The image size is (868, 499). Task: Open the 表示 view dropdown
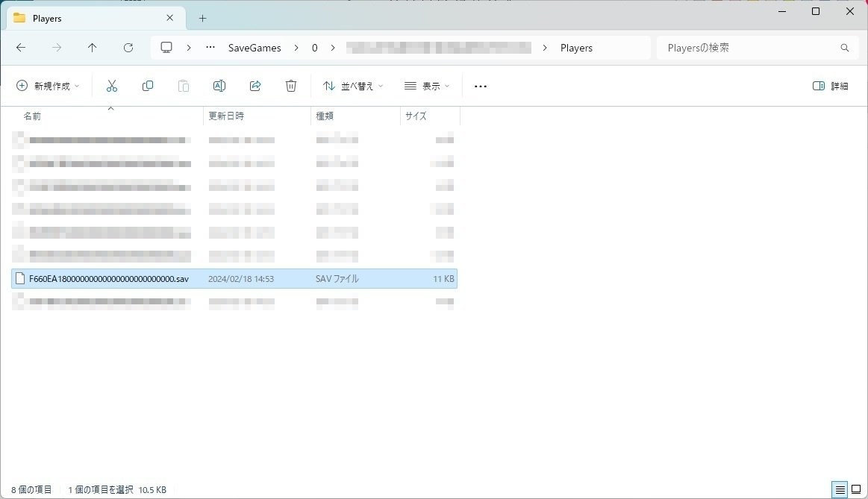[x=427, y=86]
